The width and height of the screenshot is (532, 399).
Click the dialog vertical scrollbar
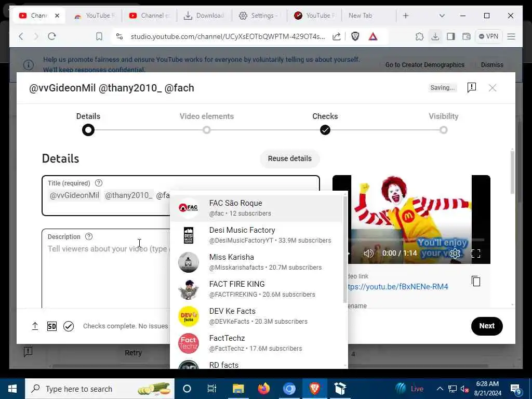[x=512, y=172]
